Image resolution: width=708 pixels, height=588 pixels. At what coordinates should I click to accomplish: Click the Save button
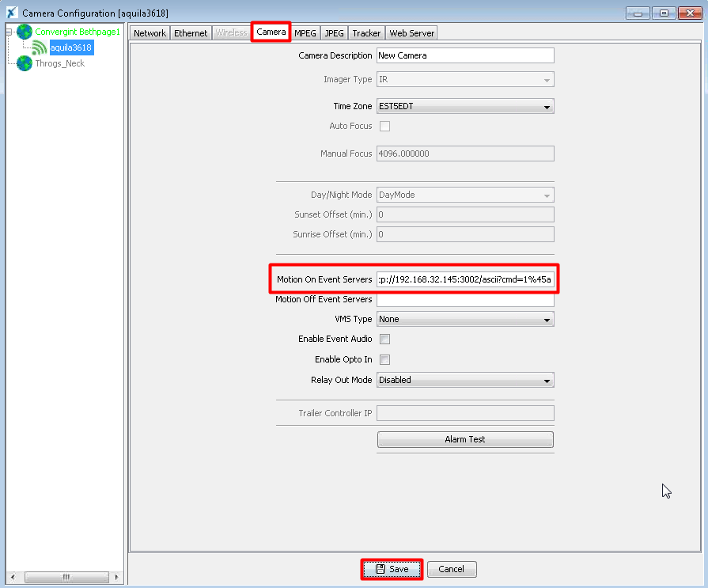[x=392, y=569]
